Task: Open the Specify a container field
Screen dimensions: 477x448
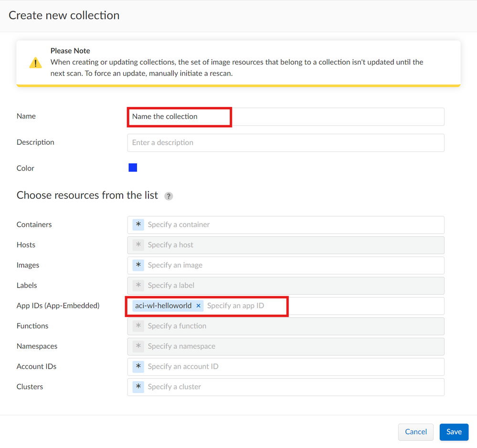Action: [291, 224]
